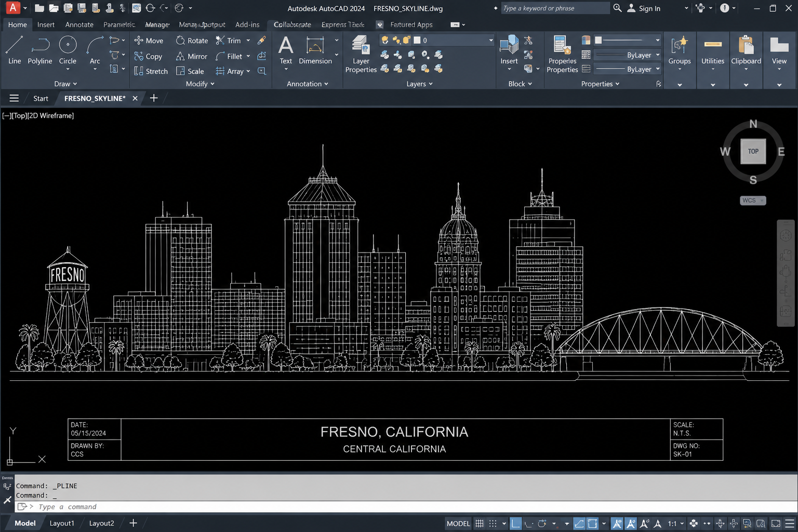Toggle drawing grid display in status bar
Image resolution: width=798 pixels, height=532 pixels.
click(x=480, y=523)
